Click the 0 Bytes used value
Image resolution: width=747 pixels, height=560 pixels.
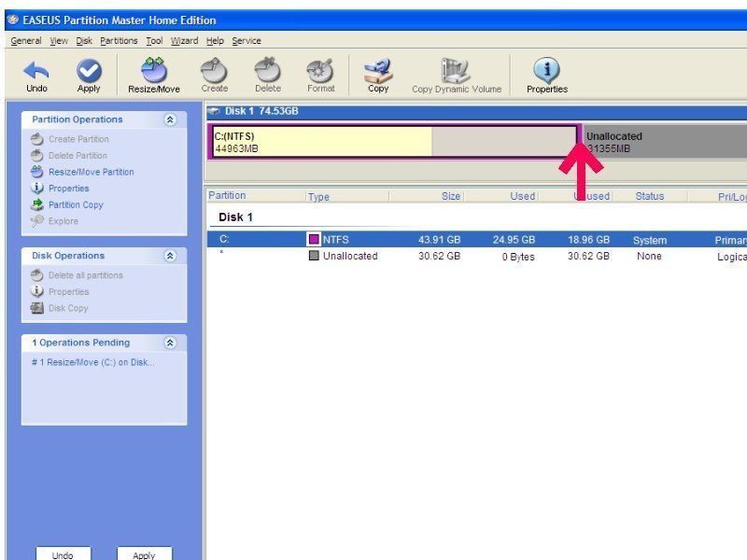[x=518, y=257]
